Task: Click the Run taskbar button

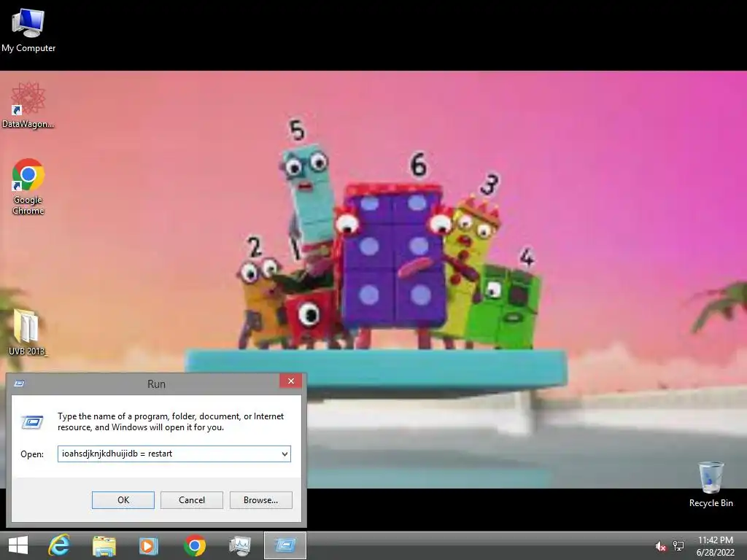Action: pos(285,545)
